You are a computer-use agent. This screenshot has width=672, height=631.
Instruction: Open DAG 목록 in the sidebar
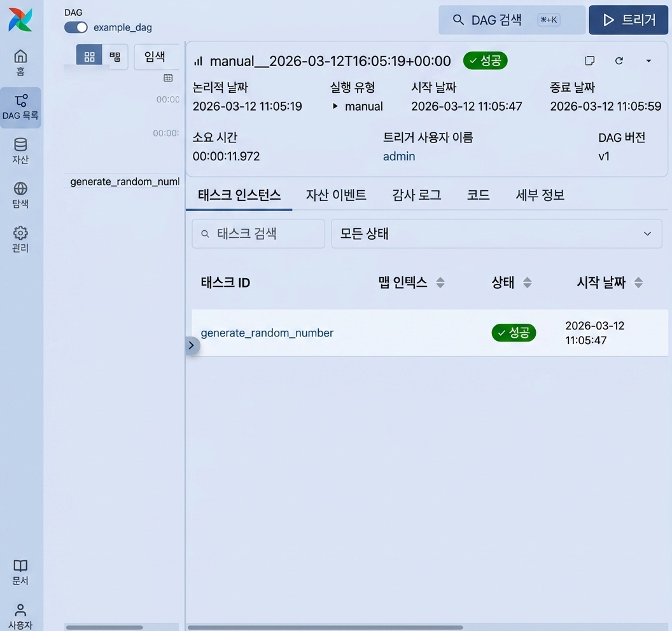tap(20, 107)
